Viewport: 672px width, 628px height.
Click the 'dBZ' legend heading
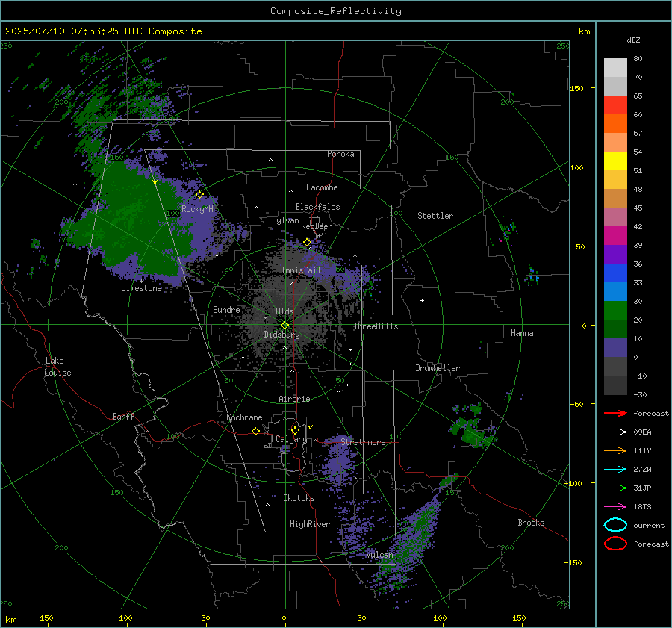coord(633,40)
